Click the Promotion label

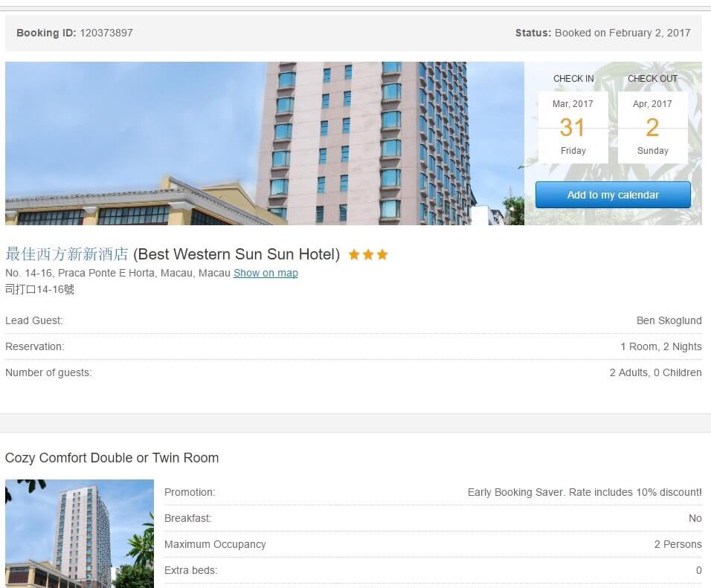[x=190, y=492]
